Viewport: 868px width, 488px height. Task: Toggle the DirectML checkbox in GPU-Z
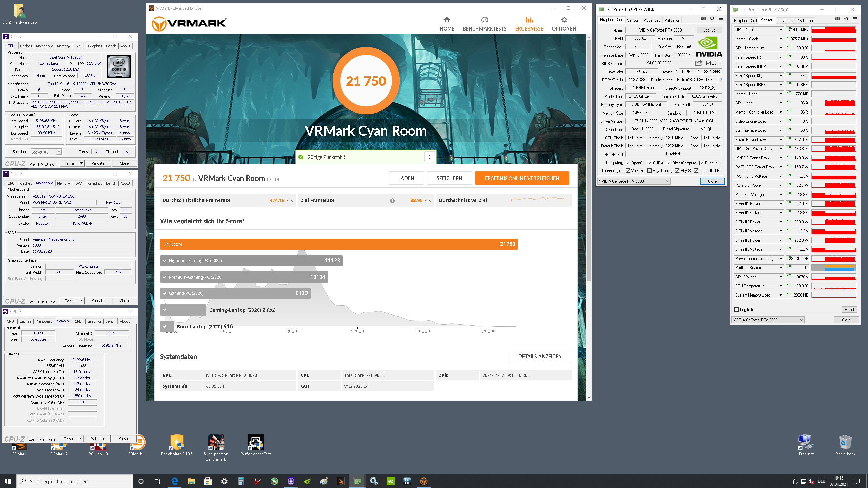click(702, 163)
